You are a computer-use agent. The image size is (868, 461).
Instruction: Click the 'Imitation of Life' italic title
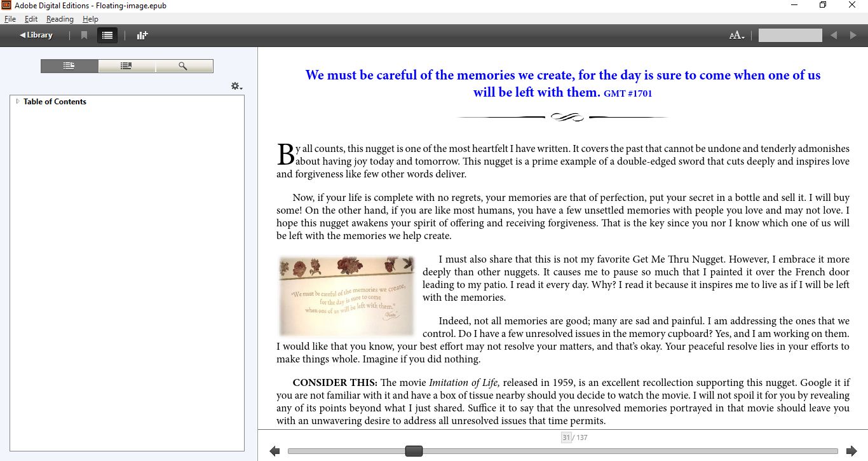pos(464,383)
